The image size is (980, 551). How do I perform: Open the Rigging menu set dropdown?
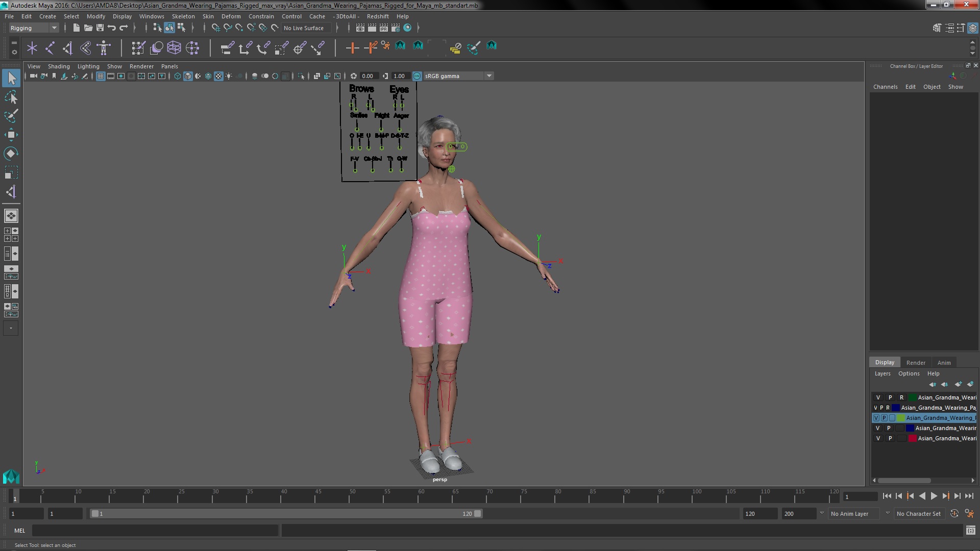[x=34, y=28]
